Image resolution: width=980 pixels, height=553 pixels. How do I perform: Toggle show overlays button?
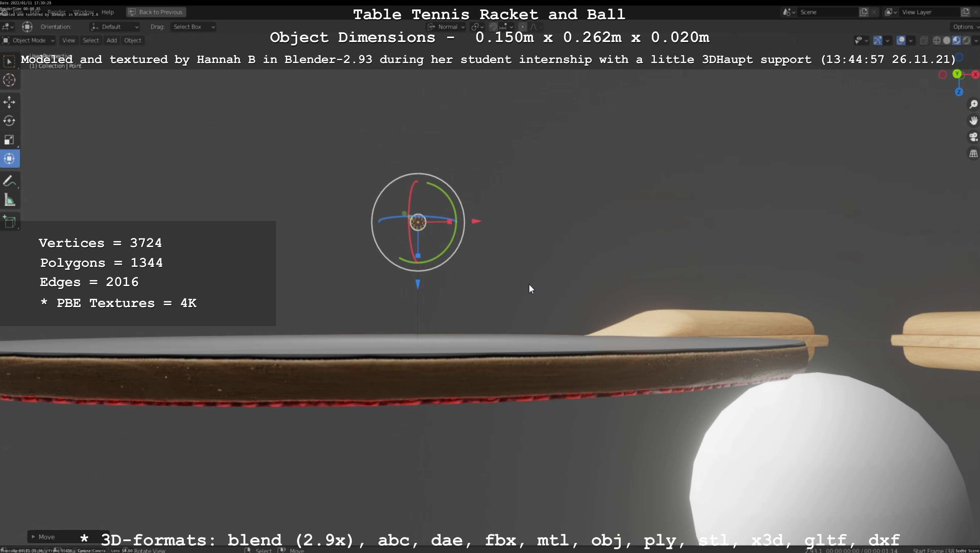click(900, 41)
